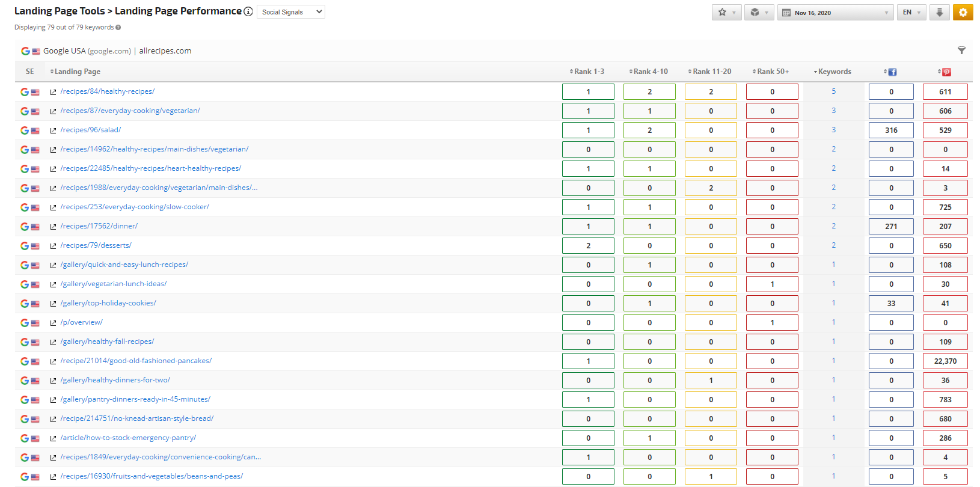980x487 pixels.
Task: Sort table by Landing Page header
Action: [76, 72]
